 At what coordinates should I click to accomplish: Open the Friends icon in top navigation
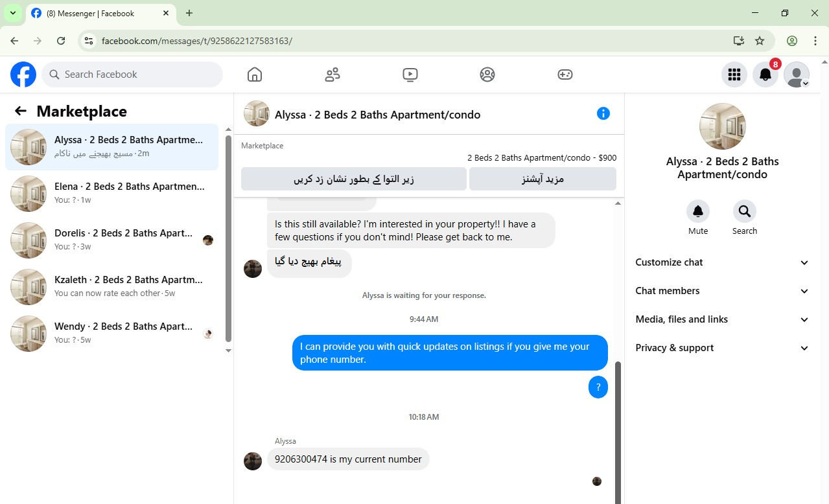[333, 74]
